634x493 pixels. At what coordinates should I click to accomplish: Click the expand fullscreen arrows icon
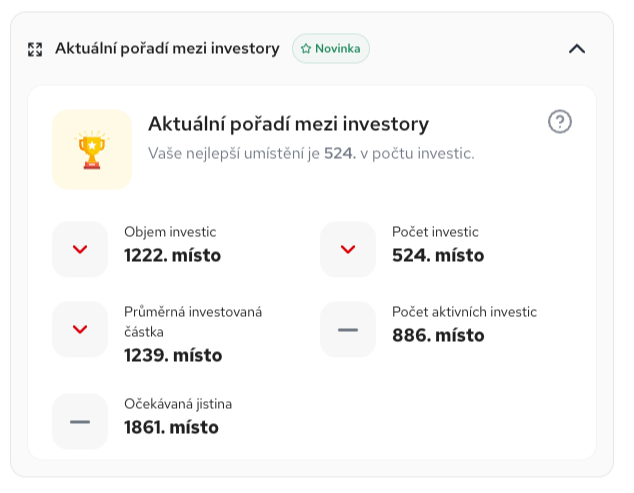pos(35,49)
